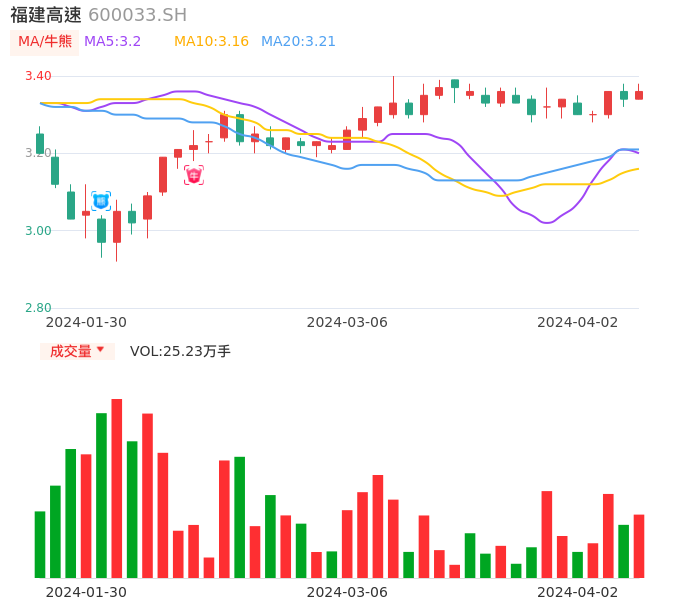Viewport: 686px width, 606px height.
Task: Click the 2024-04-02 date label under volume chart
Action: (x=577, y=592)
